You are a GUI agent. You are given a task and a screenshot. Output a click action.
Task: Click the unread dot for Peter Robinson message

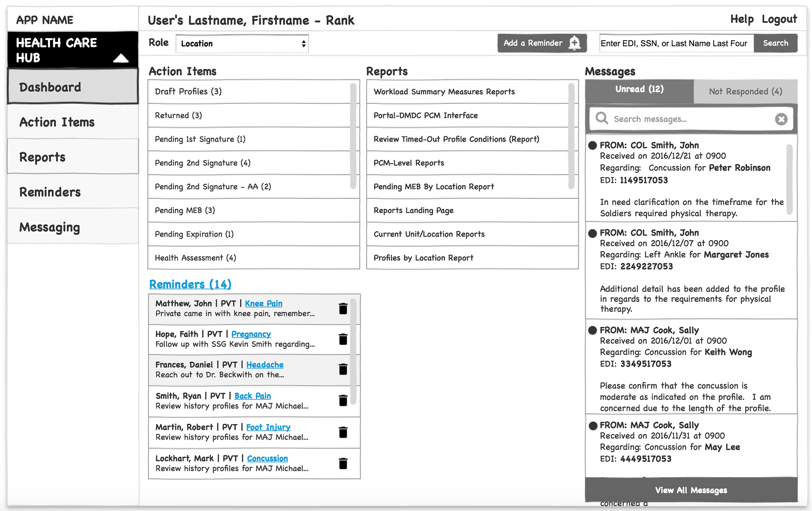(593, 145)
